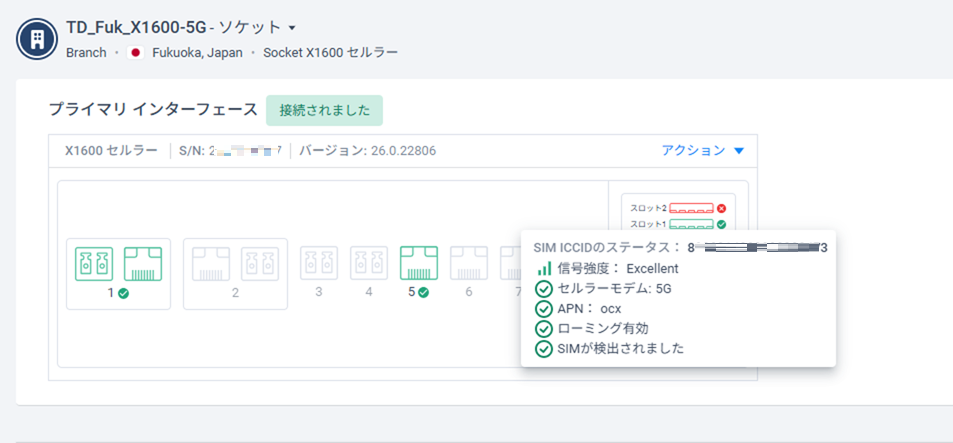Viewport: 953px width, 443px height.
Task: Click the バージョン: 26.0.22806 text
Action: [x=368, y=151]
